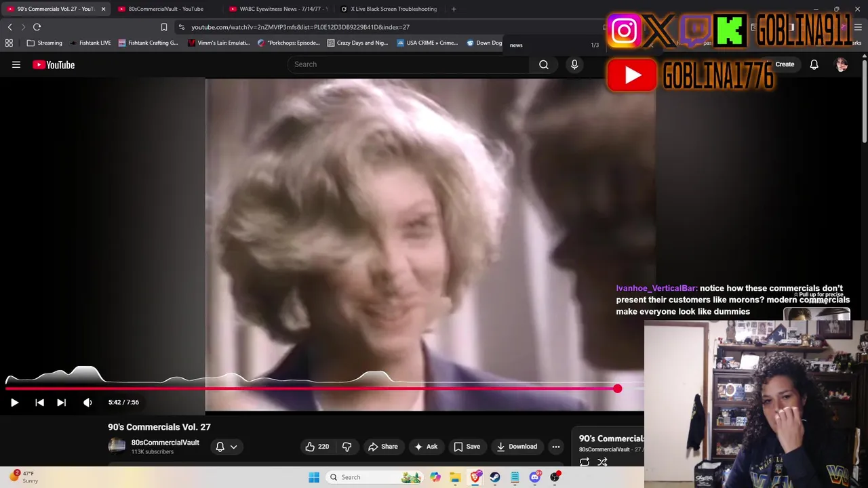This screenshot has height=488, width=868.
Task: Bookmark this page icon
Action: pos(163,27)
